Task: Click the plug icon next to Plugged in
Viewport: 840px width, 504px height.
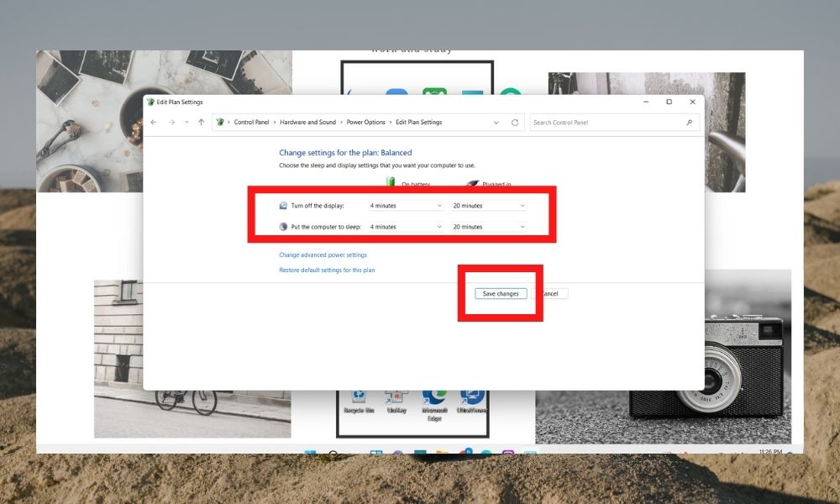Action: coord(474,183)
